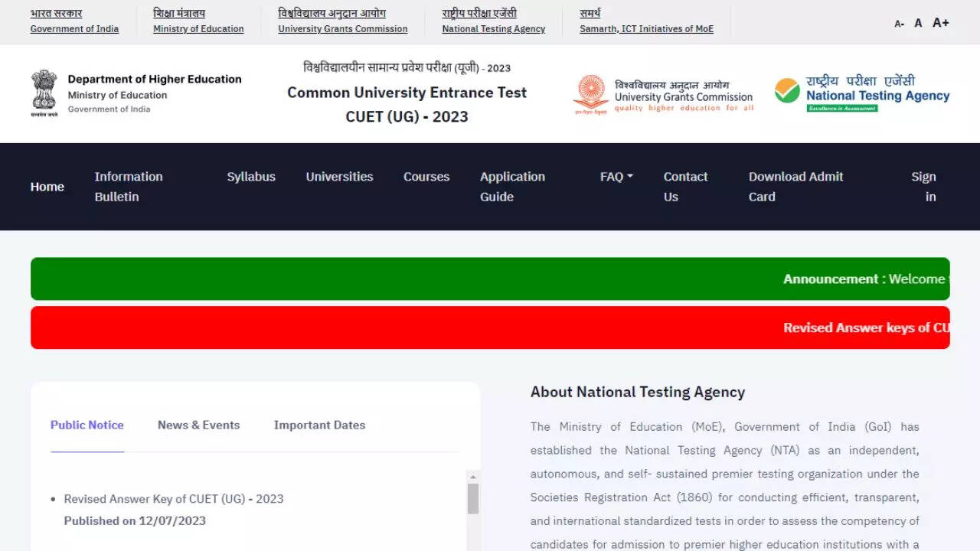Click the red Revised Answer keys banner
This screenshot has height=551, width=980.
490,328
